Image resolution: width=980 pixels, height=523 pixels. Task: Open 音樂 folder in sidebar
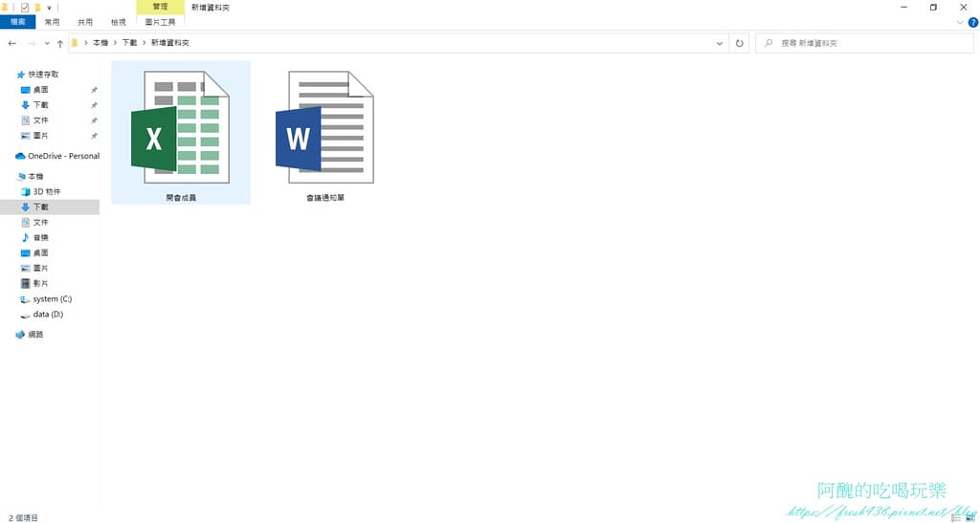(x=40, y=238)
